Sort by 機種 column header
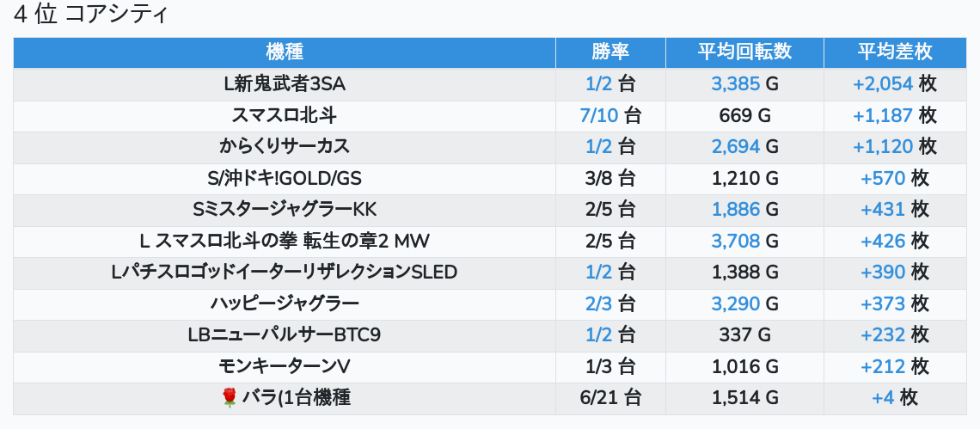The image size is (980, 429). coord(284,52)
